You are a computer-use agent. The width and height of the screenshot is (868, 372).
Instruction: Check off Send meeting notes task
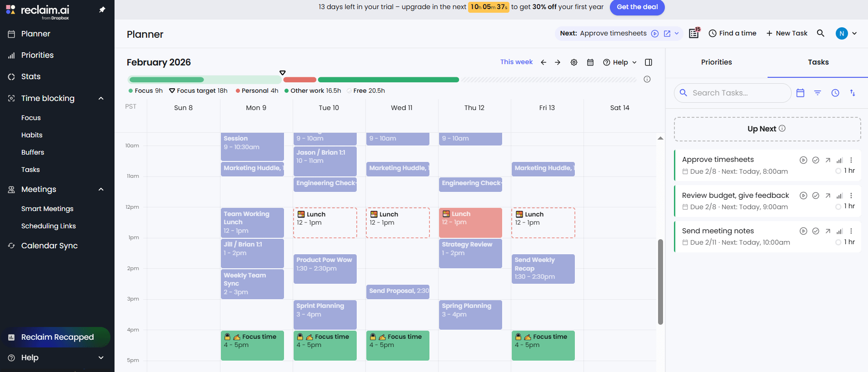(x=816, y=231)
